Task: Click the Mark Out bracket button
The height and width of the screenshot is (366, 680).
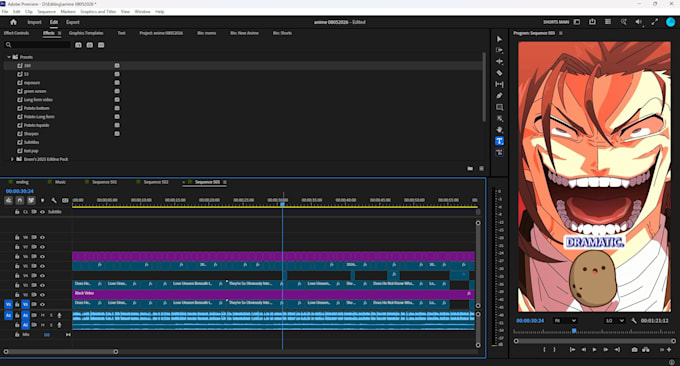Action: pos(554,350)
